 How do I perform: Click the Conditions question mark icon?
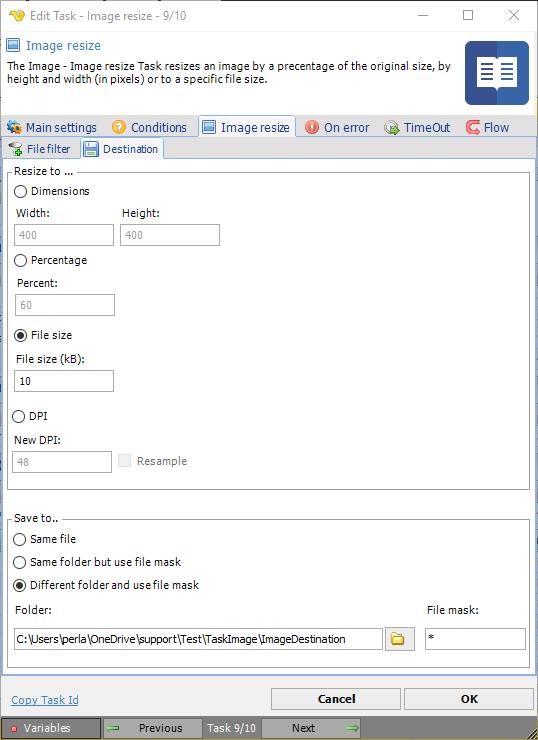[119, 127]
